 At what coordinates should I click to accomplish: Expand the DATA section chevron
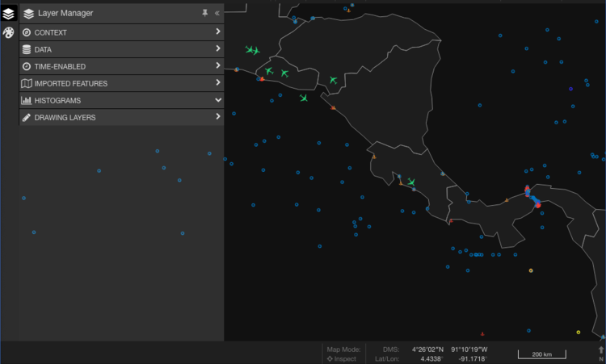point(218,48)
